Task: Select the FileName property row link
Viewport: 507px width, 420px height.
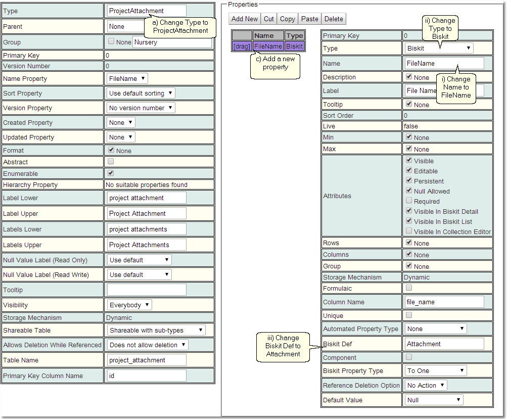Action: pyautogui.click(x=268, y=46)
